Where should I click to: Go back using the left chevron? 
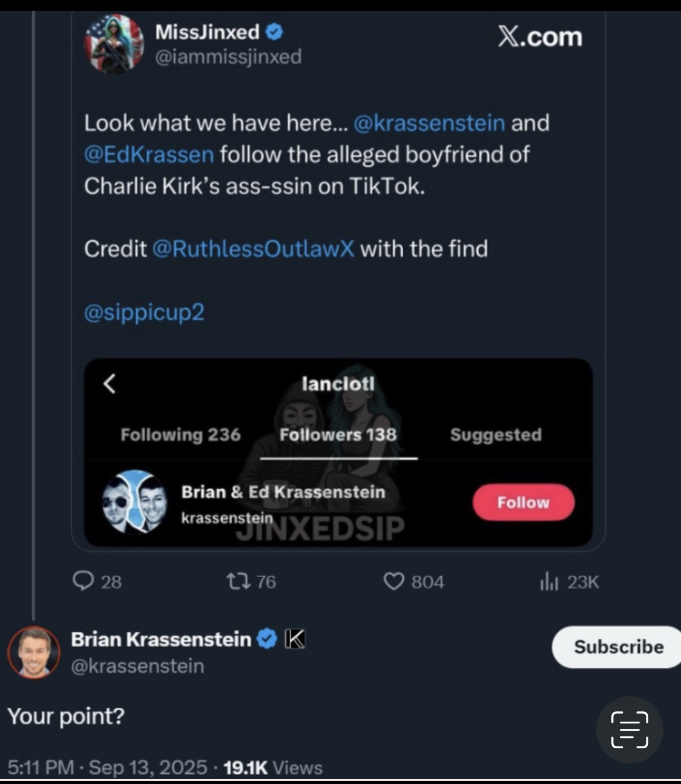tap(110, 383)
